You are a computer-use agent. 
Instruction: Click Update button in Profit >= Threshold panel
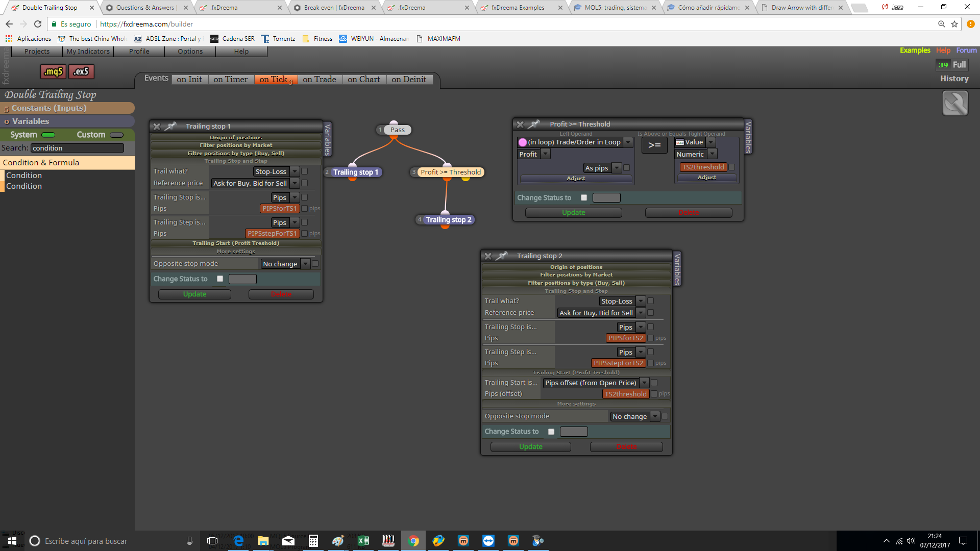(x=574, y=212)
